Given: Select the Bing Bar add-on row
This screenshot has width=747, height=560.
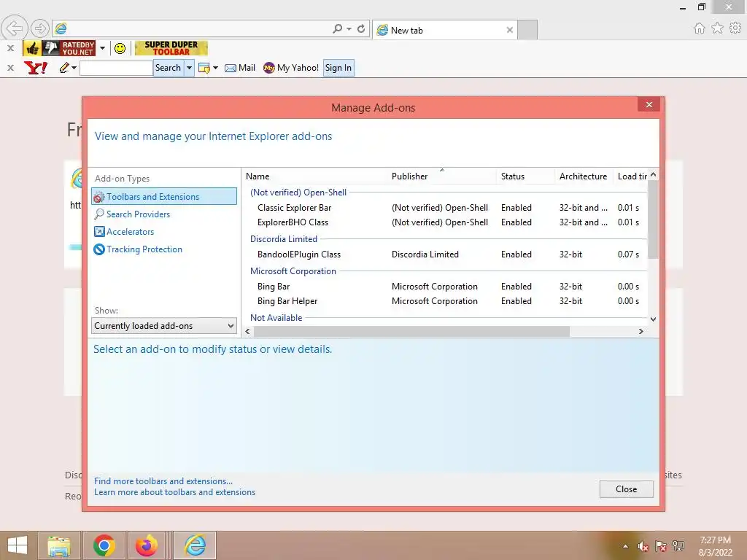Looking at the screenshot, I should coord(445,286).
